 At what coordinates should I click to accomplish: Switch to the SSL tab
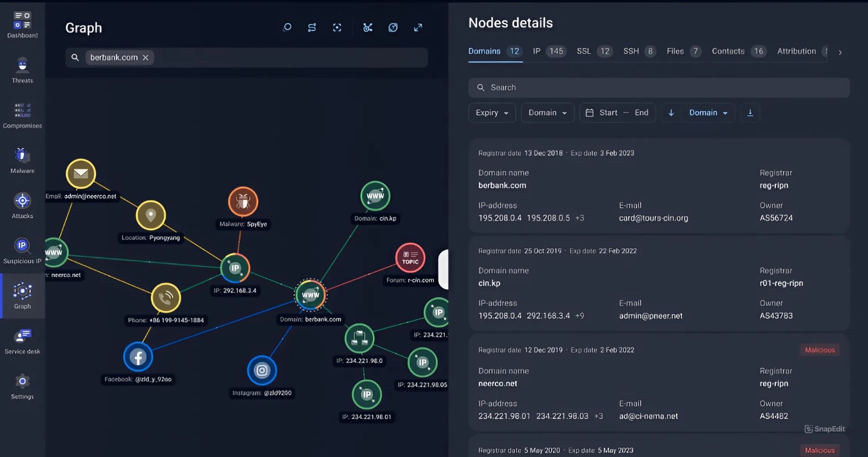point(595,52)
